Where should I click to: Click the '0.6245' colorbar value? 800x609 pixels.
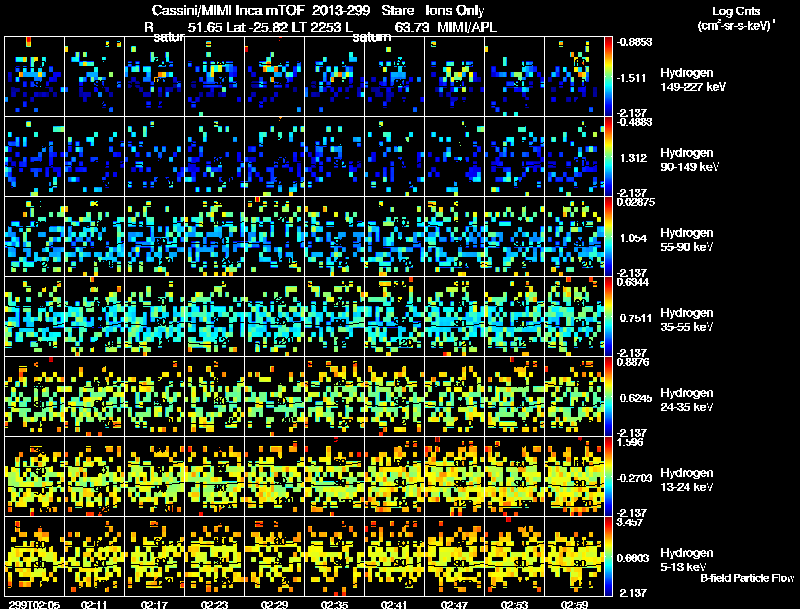(x=636, y=398)
